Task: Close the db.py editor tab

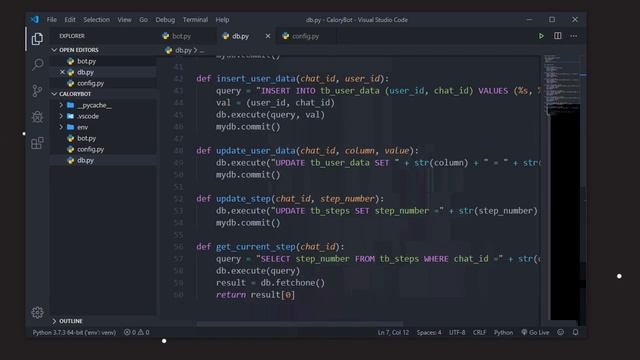Action: coord(268,36)
